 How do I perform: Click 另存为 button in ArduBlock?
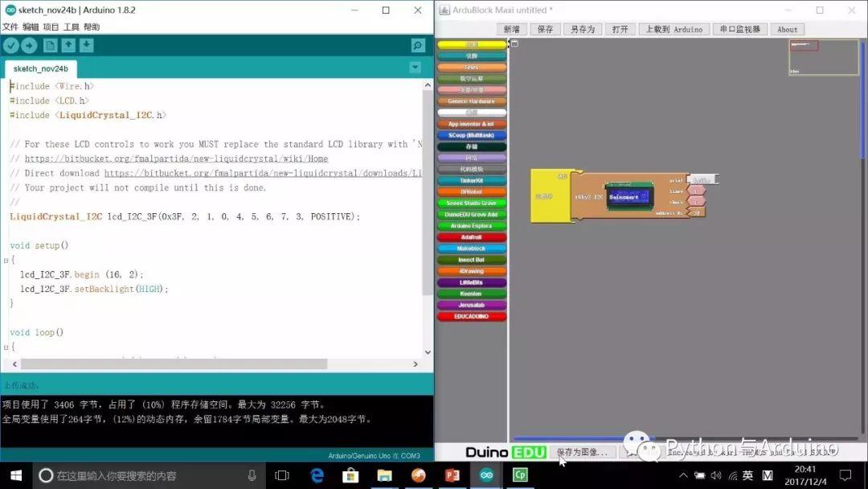583,29
